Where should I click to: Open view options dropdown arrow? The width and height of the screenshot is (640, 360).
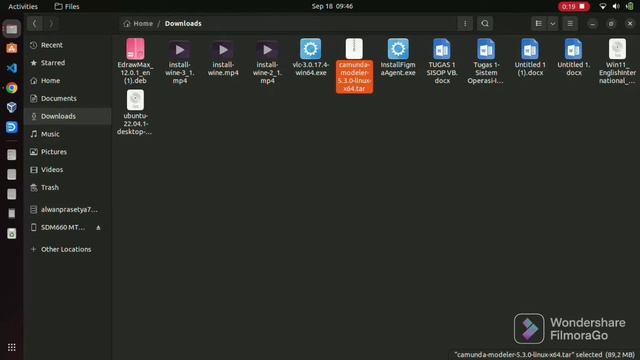click(553, 23)
